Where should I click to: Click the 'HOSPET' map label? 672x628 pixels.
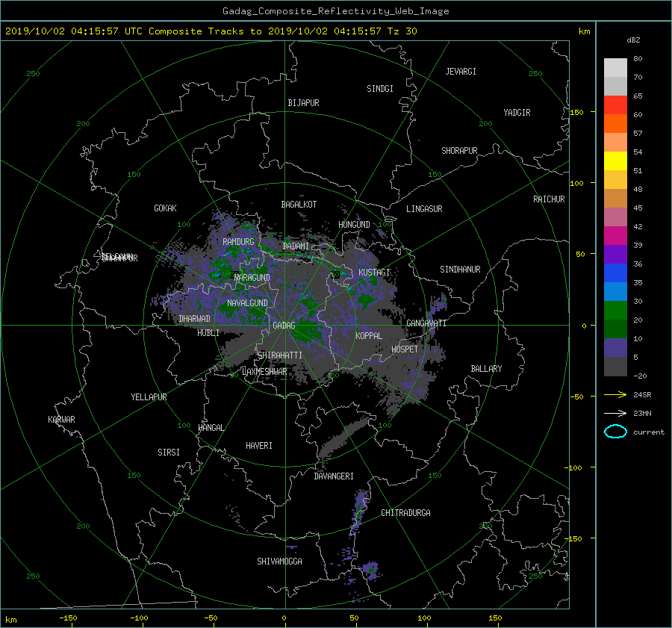coord(405,349)
